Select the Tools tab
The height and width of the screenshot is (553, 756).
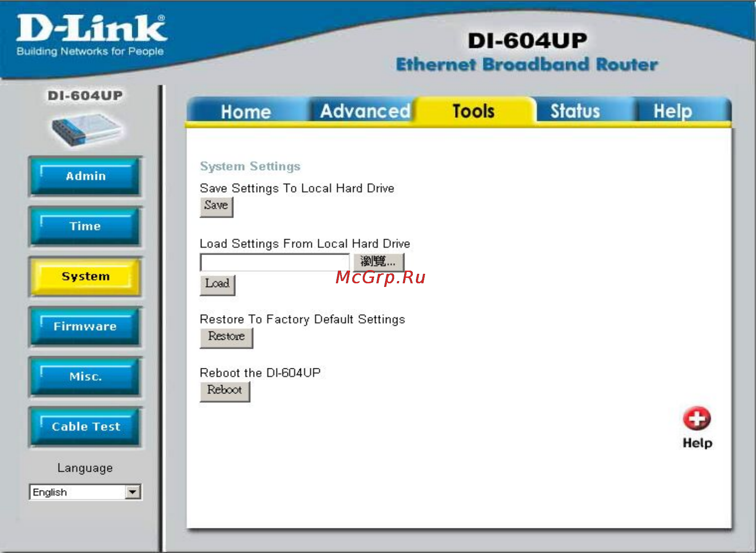pyautogui.click(x=474, y=111)
